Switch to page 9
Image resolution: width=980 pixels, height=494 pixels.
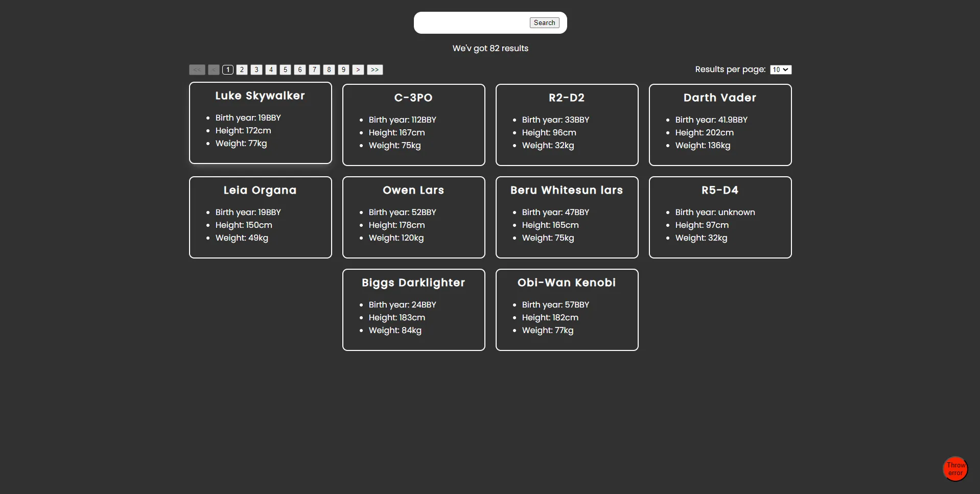pos(343,69)
